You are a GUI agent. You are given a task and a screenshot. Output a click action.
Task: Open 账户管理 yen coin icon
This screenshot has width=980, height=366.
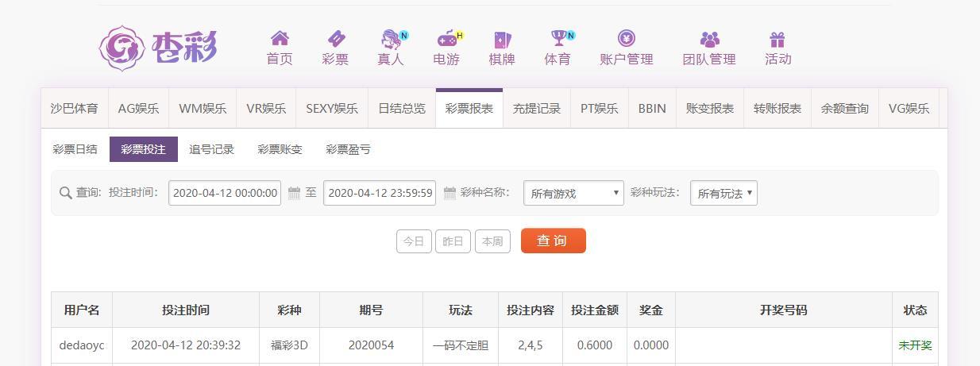tap(626, 39)
